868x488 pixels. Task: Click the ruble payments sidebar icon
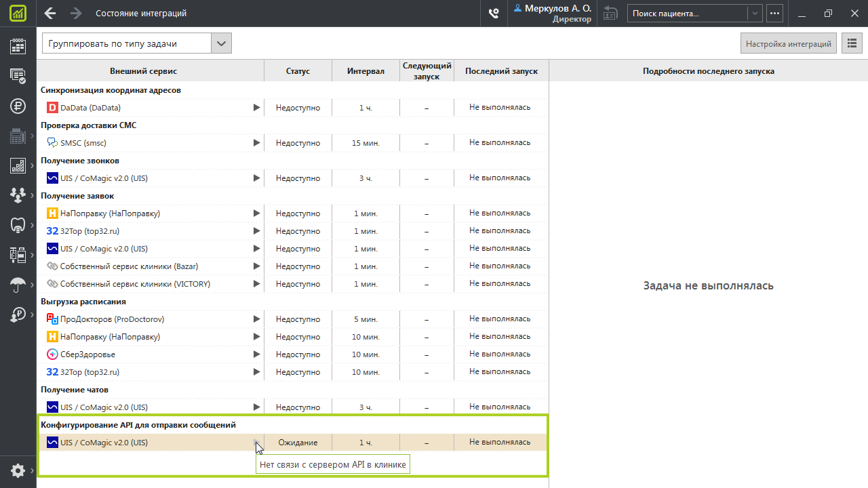click(x=18, y=106)
